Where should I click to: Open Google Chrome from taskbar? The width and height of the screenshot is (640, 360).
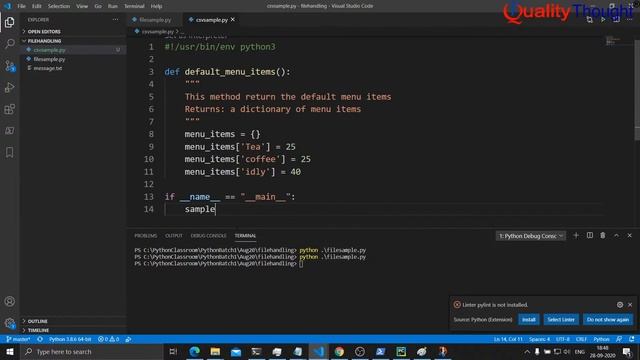click(339, 351)
